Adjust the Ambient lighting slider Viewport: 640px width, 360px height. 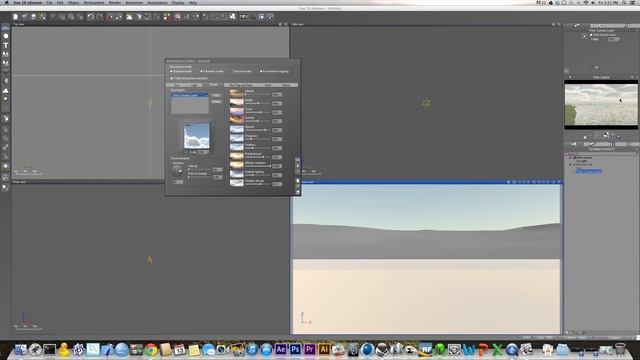pyautogui.click(x=257, y=175)
